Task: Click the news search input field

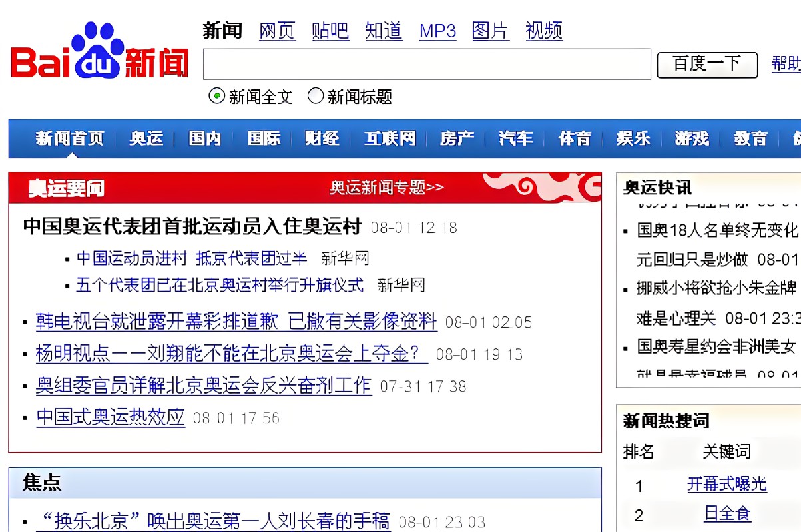Action: coord(427,64)
